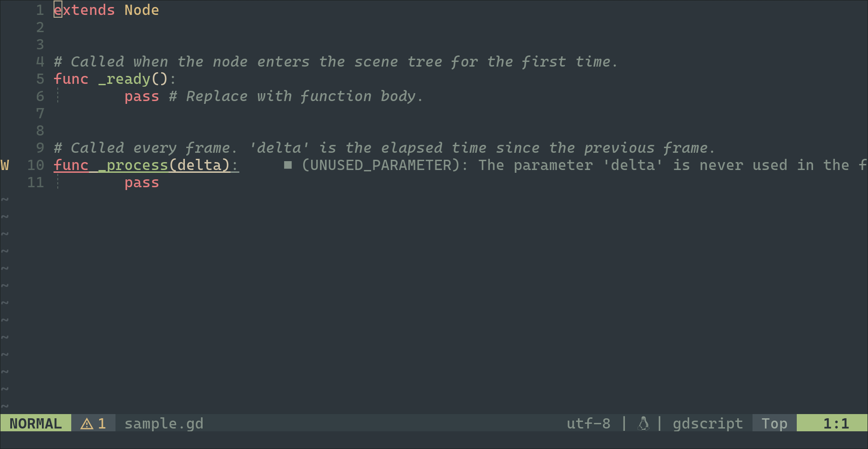Click the Top scroll position indicator
Image resolution: width=868 pixels, height=449 pixels.
tap(774, 423)
